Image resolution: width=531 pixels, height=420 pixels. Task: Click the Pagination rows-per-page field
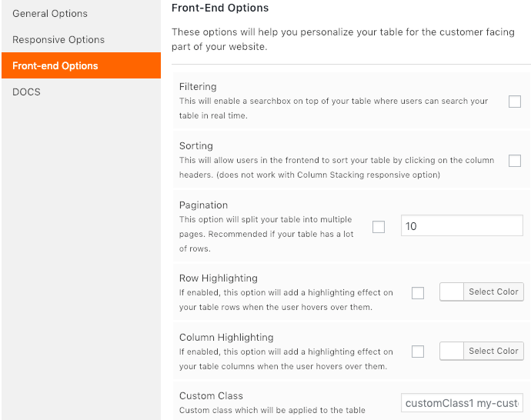[x=462, y=226]
